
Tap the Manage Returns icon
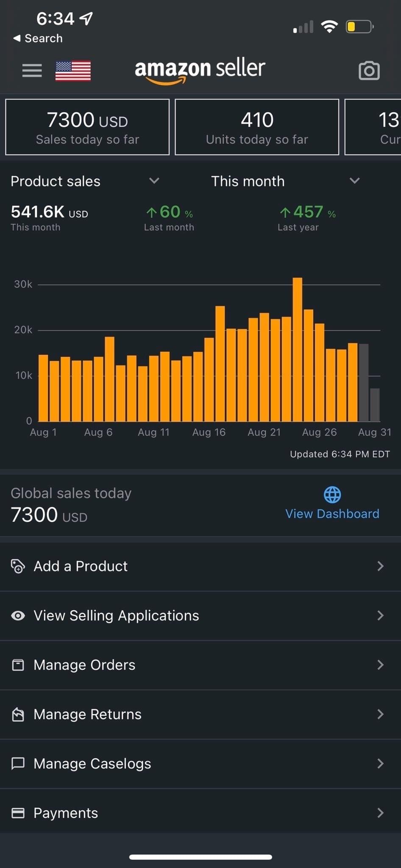(18, 715)
